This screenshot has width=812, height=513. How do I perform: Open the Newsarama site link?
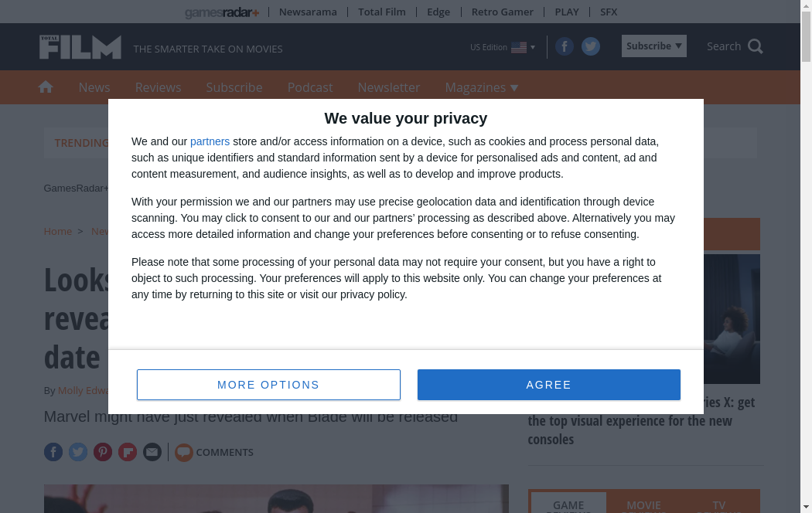[308, 12]
